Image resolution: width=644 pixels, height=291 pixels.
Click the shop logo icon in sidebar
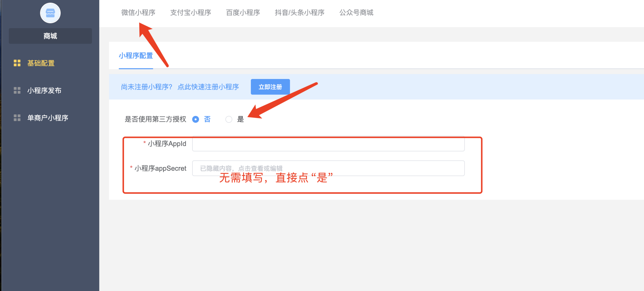click(x=50, y=13)
